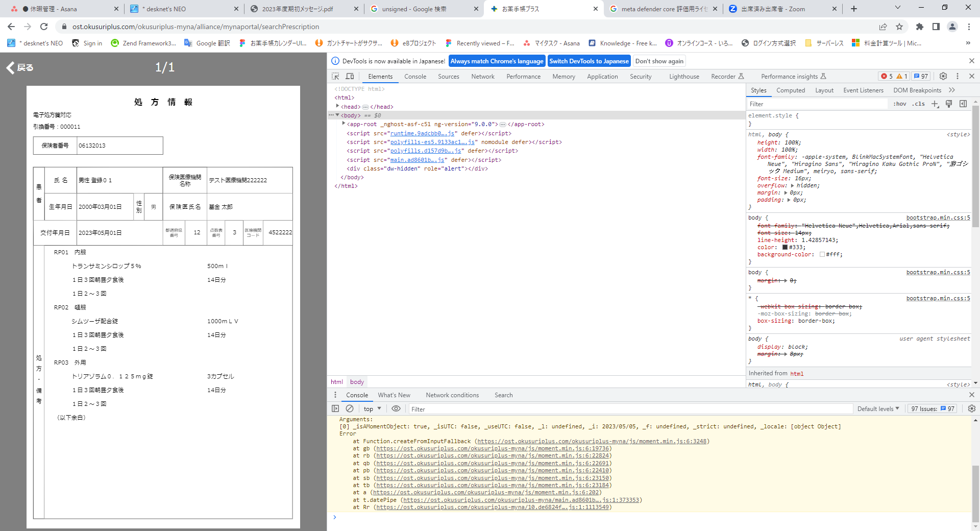Viewport: 980px width, 531px height.
Task: Open the top JavaScript context dropdown
Action: pyautogui.click(x=372, y=409)
